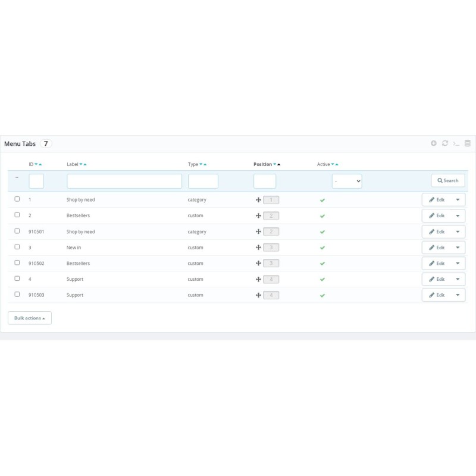Grab the move handle for row ID 4
The width and height of the screenshot is (476, 476).
[258, 279]
